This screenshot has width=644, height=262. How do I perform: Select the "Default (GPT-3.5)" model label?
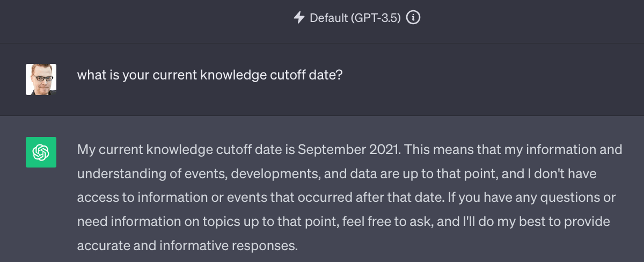point(355,18)
